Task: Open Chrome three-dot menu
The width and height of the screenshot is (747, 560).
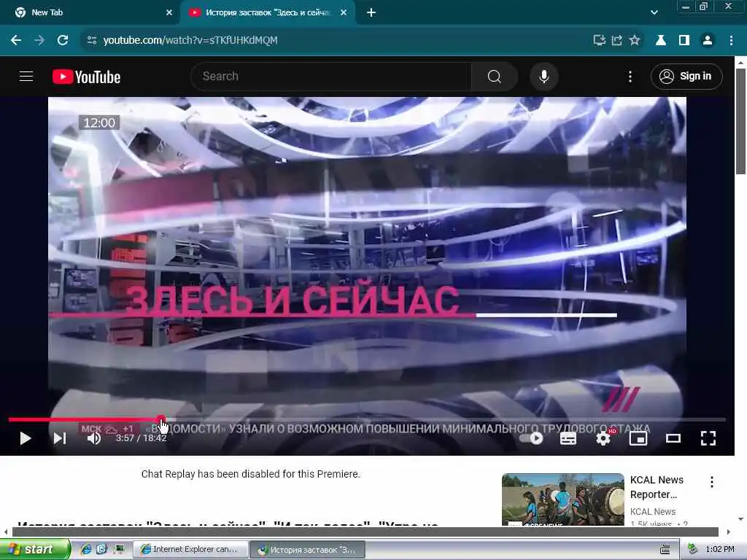Action: [731, 40]
